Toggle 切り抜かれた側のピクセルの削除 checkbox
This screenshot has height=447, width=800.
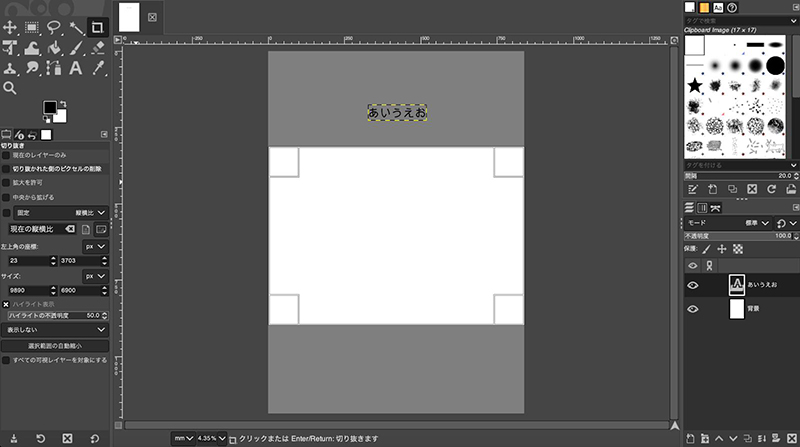click(x=6, y=169)
